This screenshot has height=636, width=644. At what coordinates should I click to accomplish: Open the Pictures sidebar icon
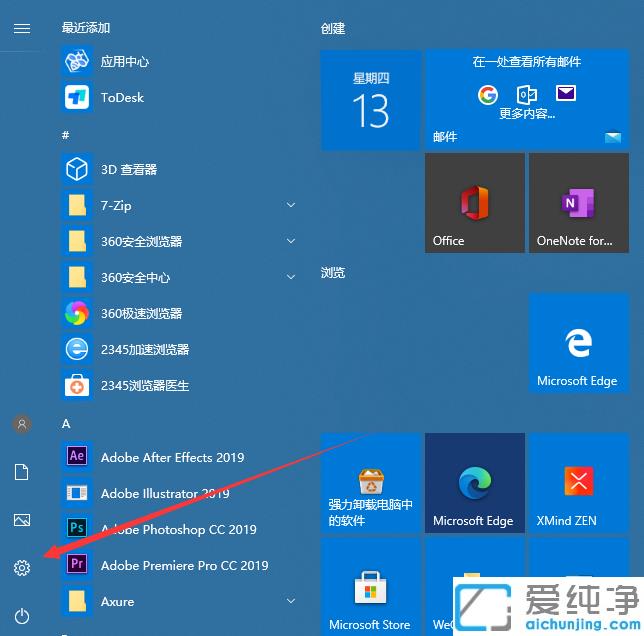click(22, 520)
